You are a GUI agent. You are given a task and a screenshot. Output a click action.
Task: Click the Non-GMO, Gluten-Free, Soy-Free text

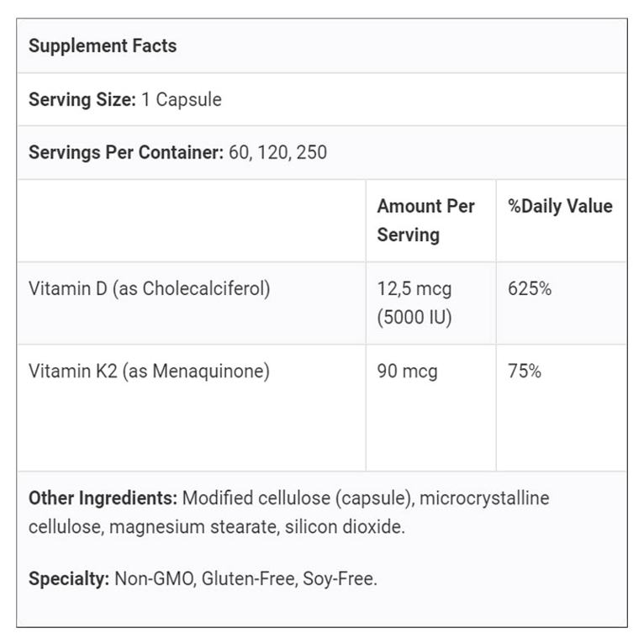pyautogui.click(x=245, y=579)
